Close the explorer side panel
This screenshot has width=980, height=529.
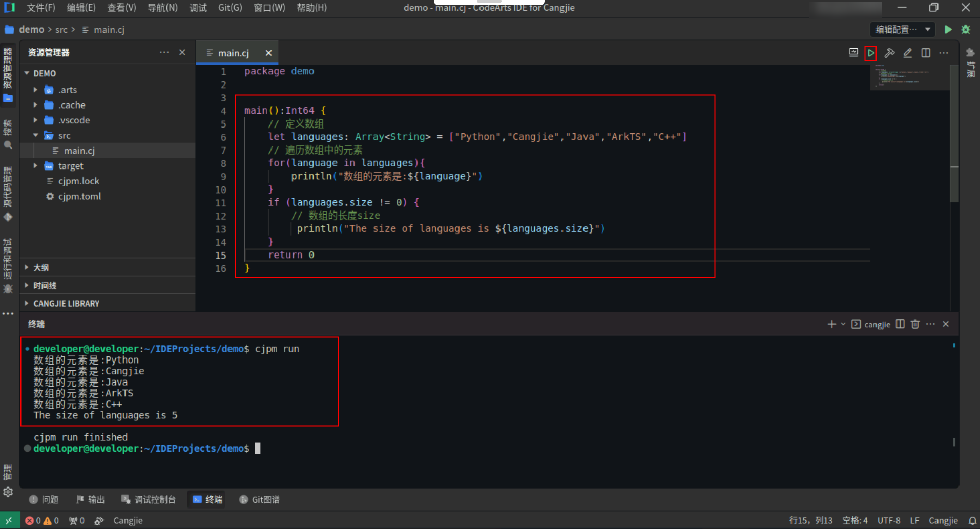click(182, 52)
